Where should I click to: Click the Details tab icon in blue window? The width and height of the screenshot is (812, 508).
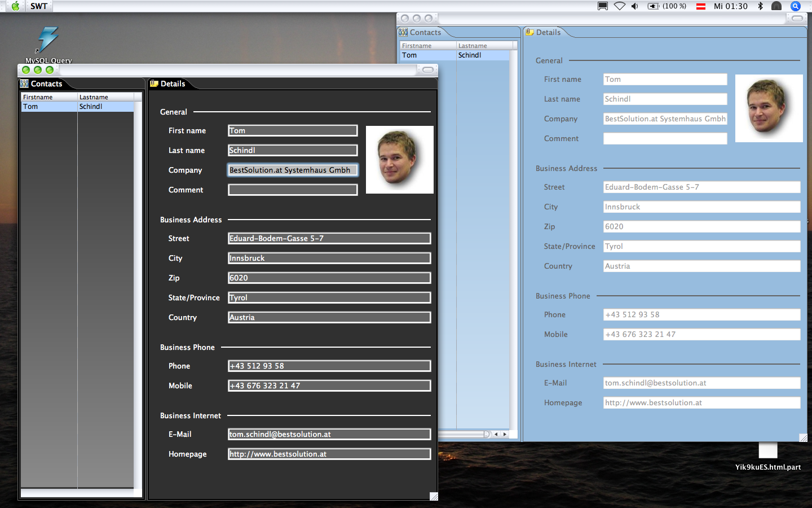click(529, 32)
